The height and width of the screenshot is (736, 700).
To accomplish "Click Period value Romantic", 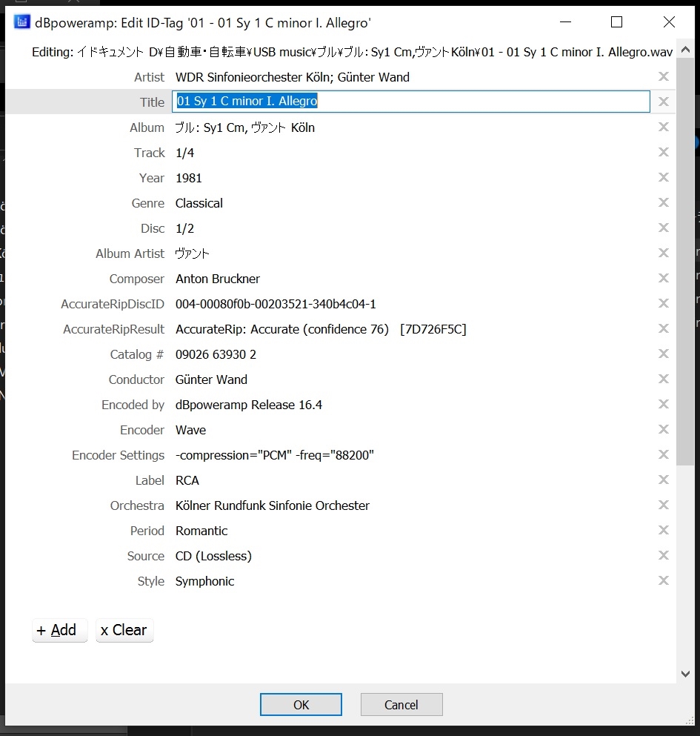I will tap(201, 531).
